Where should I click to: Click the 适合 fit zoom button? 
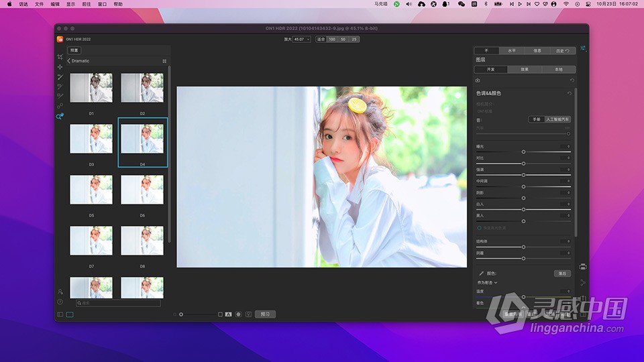(321, 40)
